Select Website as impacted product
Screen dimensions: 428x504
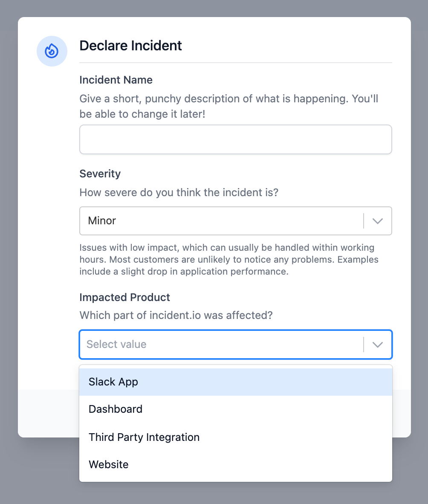[236, 464]
